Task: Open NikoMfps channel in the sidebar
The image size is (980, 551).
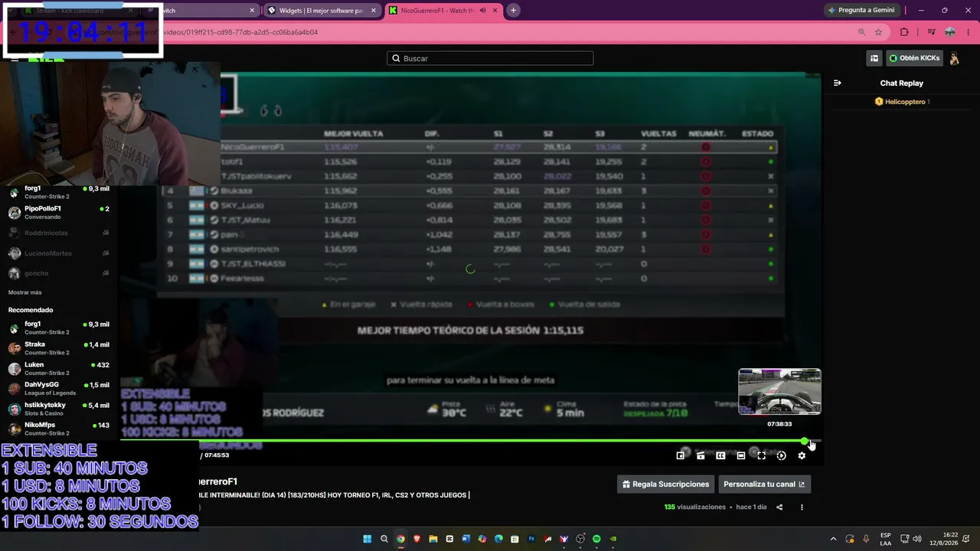Action: [59, 429]
